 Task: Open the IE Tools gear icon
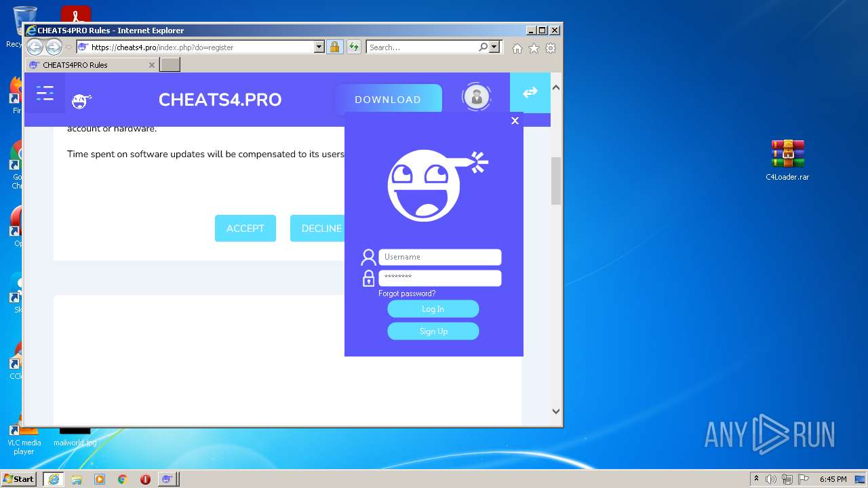click(x=551, y=48)
